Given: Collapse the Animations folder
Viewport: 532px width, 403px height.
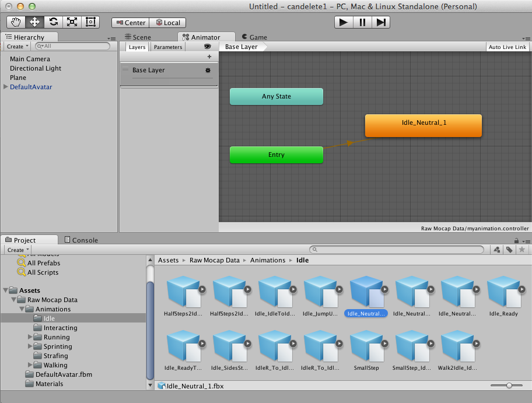Looking at the screenshot, I should pyautogui.click(x=22, y=309).
